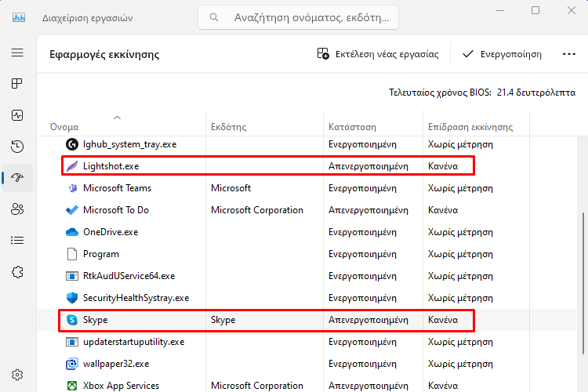Screen dimensions: 588x392
Task: Click the Xbox App Services icon
Action: pos(72,386)
